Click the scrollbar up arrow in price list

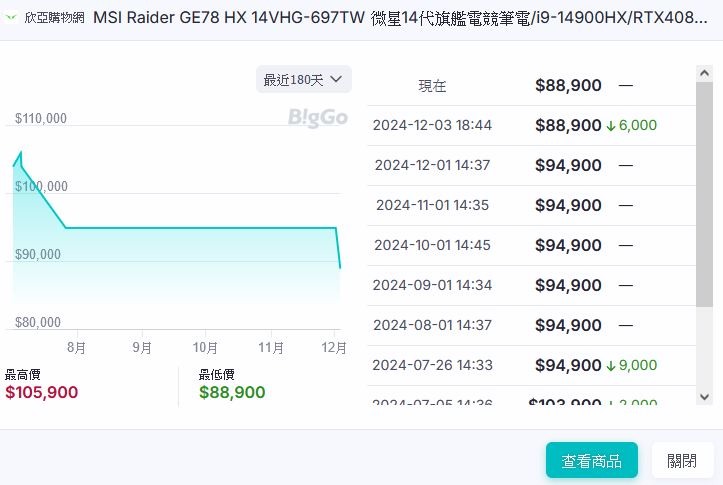point(705,72)
